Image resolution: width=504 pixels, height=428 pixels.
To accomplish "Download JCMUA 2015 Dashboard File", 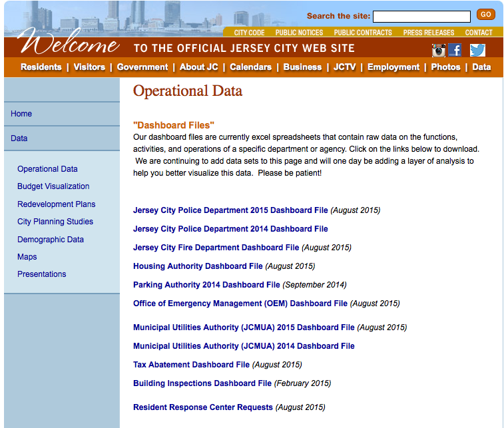I will pyautogui.click(x=244, y=327).
